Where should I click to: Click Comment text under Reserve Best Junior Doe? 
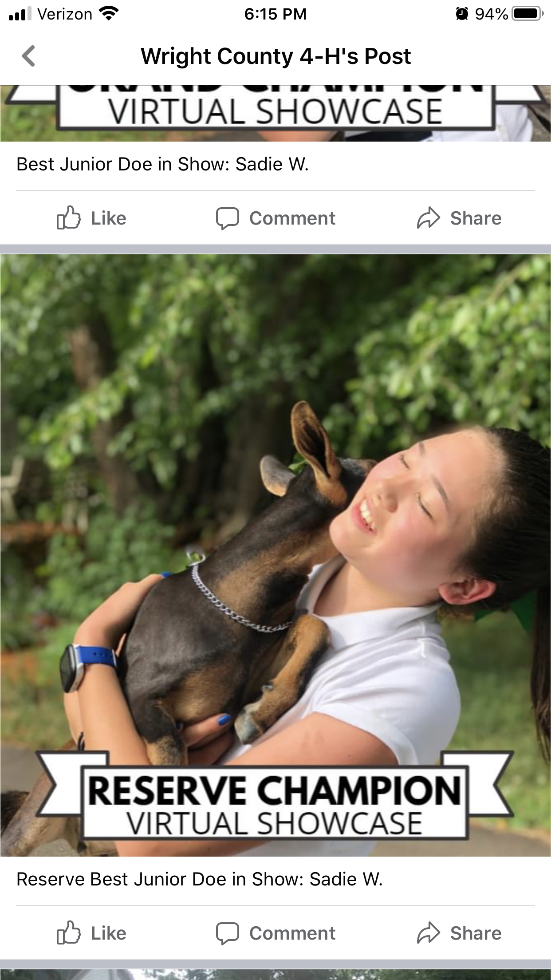[292, 933]
